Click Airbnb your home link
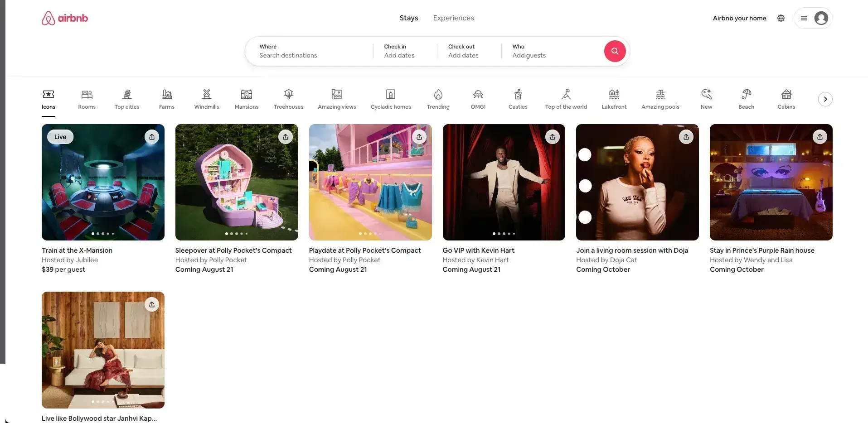The image size is (868, 423). point(739,18)
